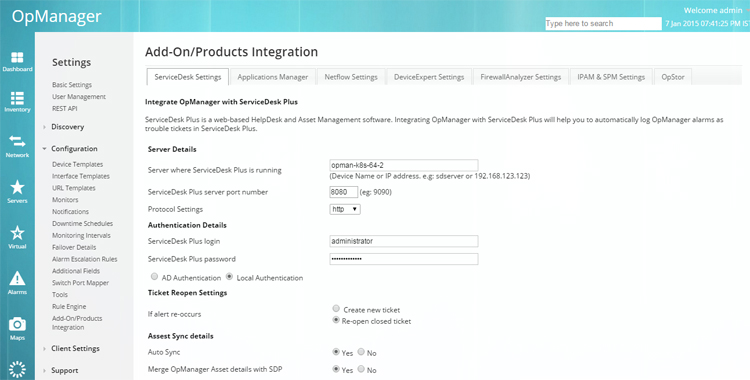Open Rule Engine link
This screenshot has height=380, width=750.
tap(69, 307)
